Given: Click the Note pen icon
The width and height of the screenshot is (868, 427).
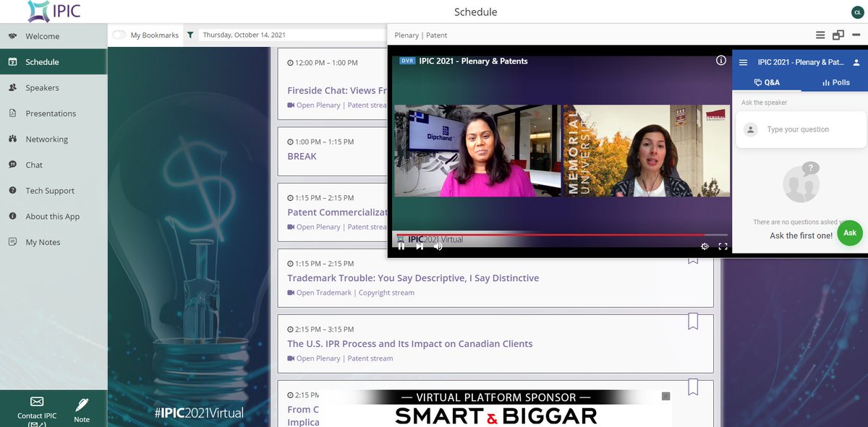Looking at the screenshot, I should point(82,404).
